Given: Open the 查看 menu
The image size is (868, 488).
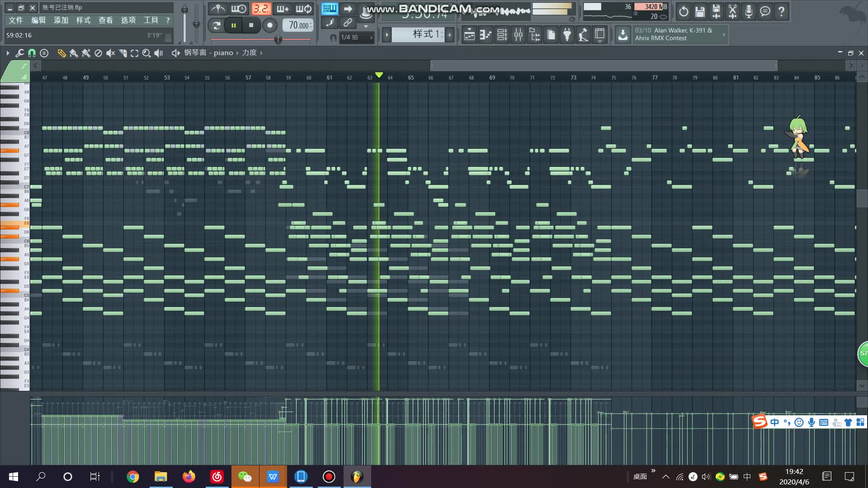Looking at the screenshot, I should pyautogui.click(x=106, y=20).
